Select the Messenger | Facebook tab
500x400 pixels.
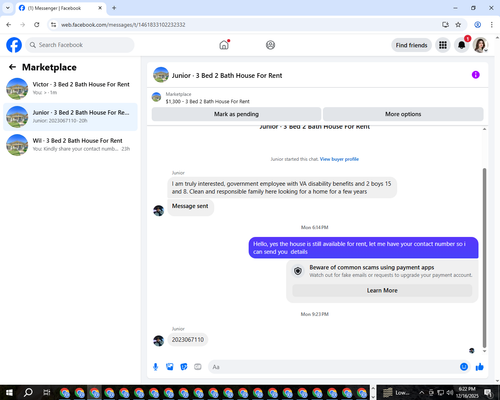(x=61, y=8)
